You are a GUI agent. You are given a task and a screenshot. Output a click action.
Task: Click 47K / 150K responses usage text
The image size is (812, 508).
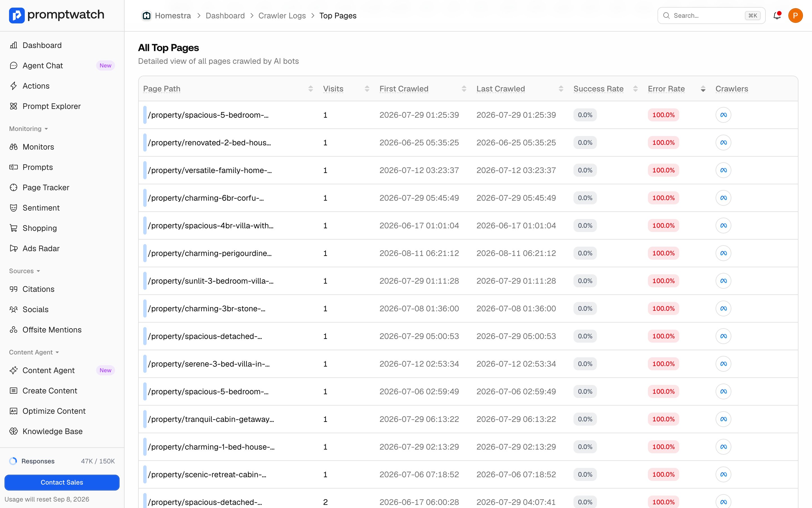point(98,461)
